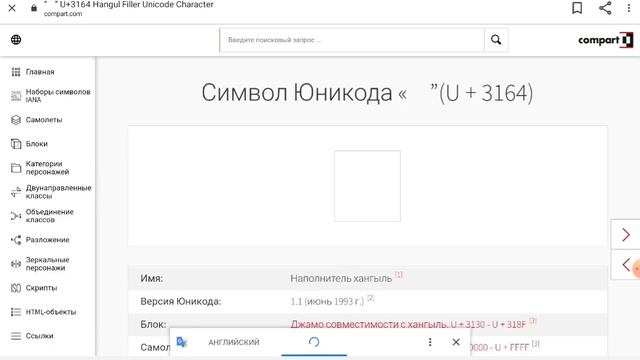Click the Наполнитель хангыль value
The width and height of the screenshot is (640, 360).
(x=341, y=278)
